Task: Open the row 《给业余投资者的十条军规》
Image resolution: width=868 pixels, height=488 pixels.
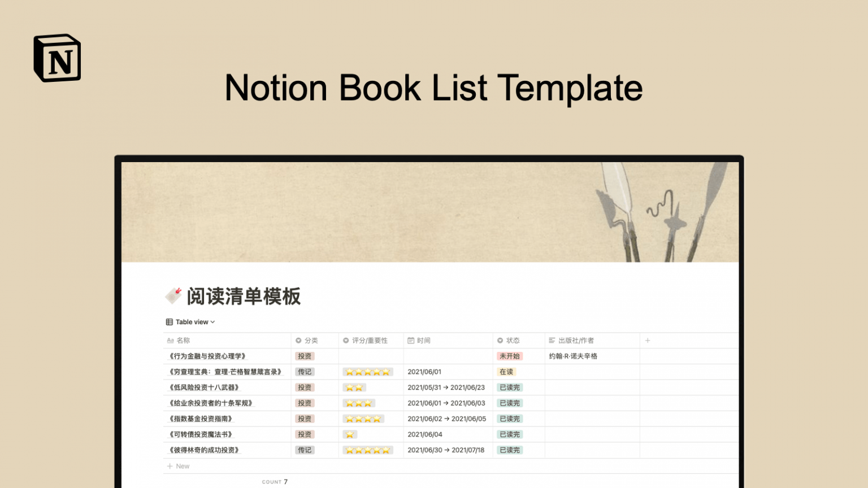Action: pos(211,403)
